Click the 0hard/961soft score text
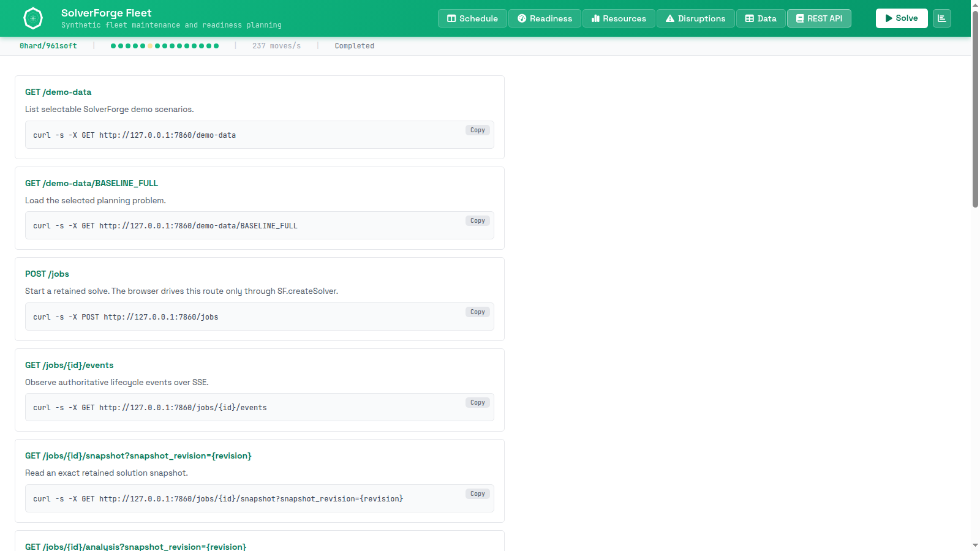 click(x=48, y=46)
